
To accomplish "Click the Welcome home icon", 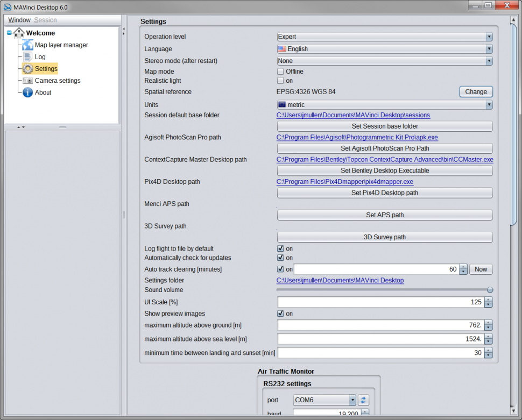I will pos(19,33).
